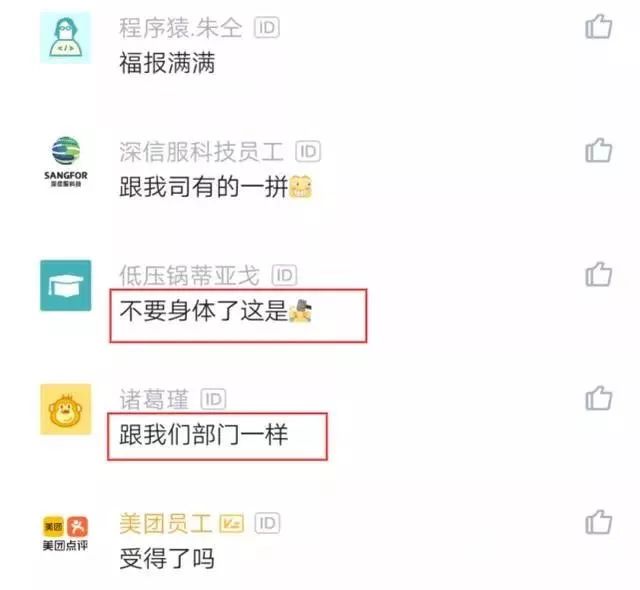This screenshot has width=640, height=590.
Task: Like the 跟我们部门一样 comment
Action: pyautogui.click(x=598, y=398)
